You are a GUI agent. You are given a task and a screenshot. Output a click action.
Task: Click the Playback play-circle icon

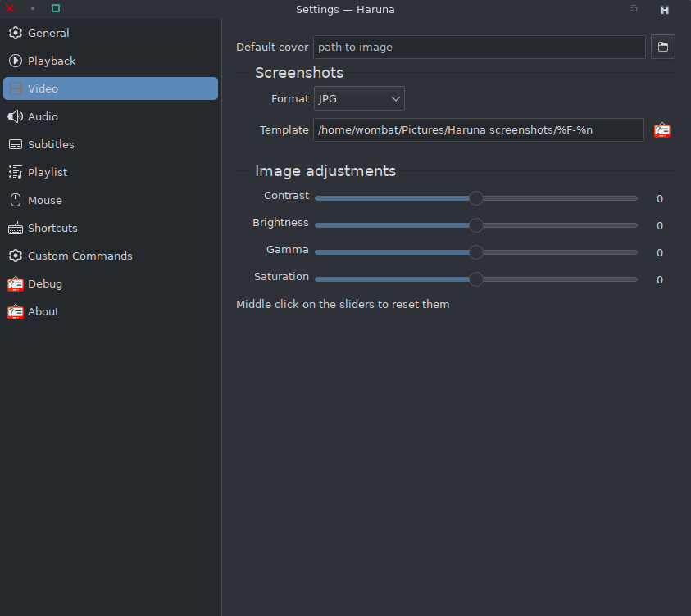15,61
